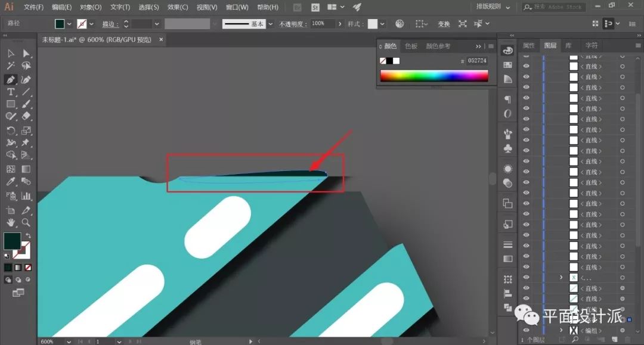Open the Adobe Stock icon in top bar
The height and width of the screenshot is (345, 644).
click(314, 7)
